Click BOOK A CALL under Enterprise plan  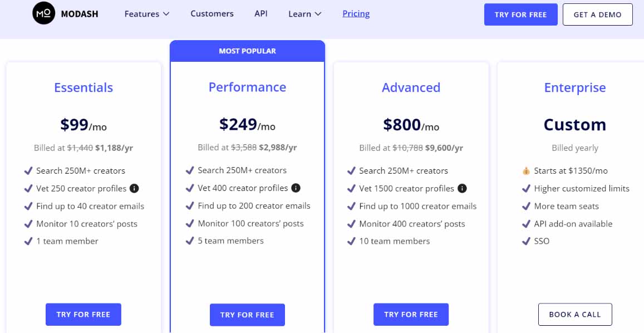tap(575, 314)
